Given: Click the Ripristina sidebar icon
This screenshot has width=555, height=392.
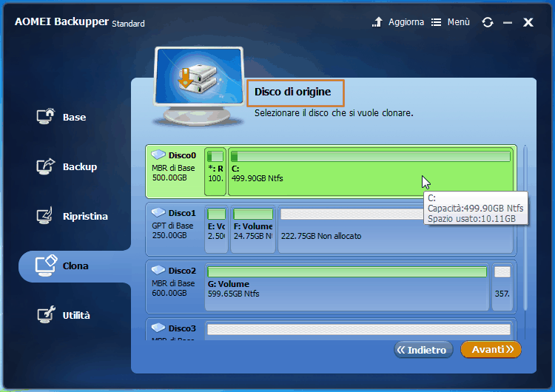Looking at the screenshot, I should [x=45, y=215].
